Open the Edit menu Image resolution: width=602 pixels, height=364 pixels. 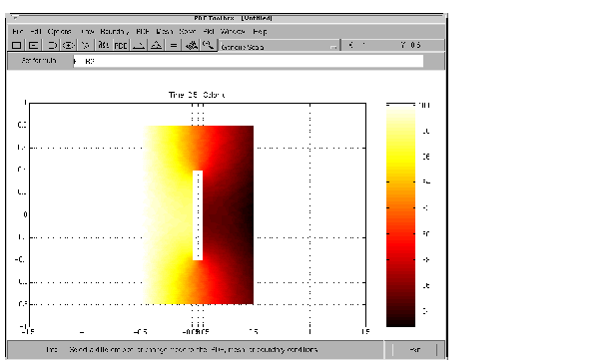tap(35, 32)
